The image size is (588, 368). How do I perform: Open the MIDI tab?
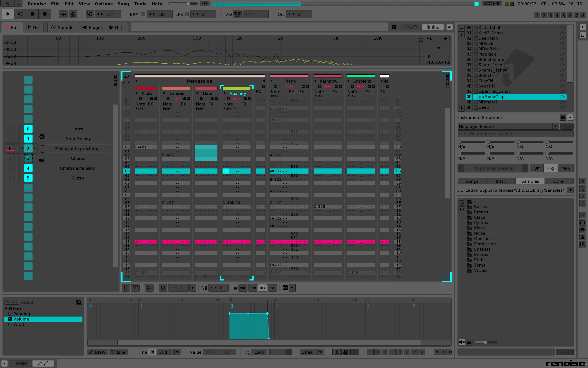point(116,27)
